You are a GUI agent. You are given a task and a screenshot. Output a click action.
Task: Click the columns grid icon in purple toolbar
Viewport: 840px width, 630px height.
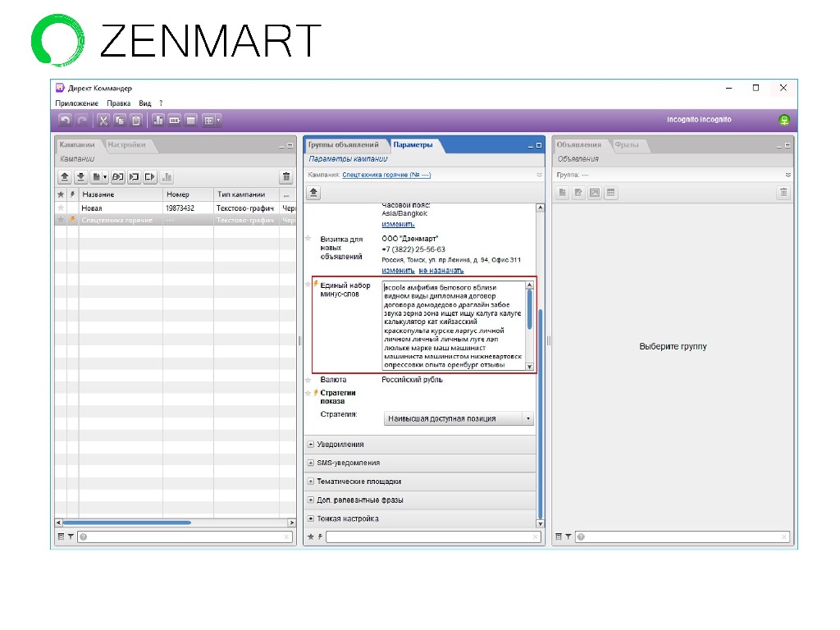tap(191, 121)
